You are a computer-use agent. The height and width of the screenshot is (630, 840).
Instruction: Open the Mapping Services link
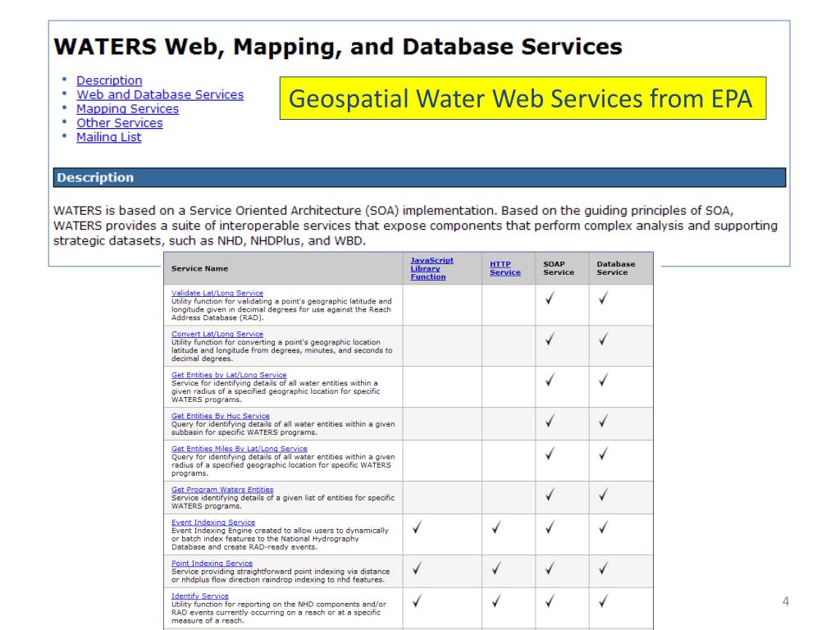click(x=127, y=109)
